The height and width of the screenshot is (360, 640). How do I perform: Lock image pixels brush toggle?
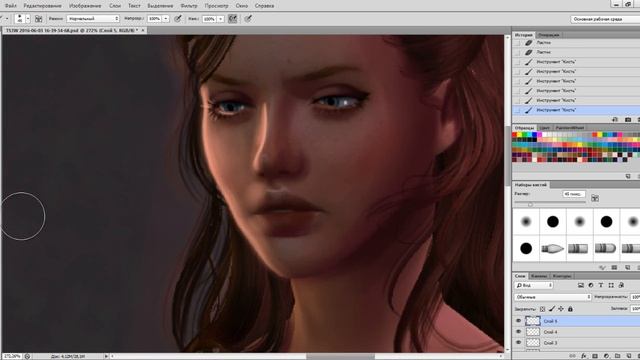552,309
